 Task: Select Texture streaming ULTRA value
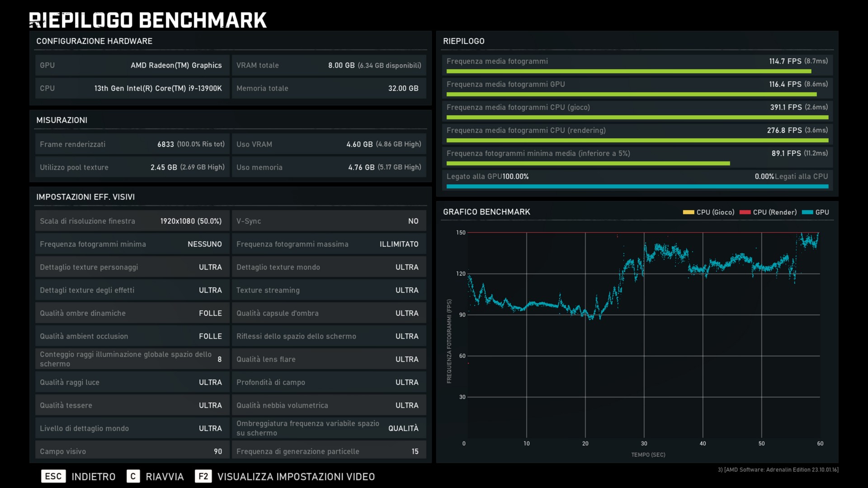point(407,290)
